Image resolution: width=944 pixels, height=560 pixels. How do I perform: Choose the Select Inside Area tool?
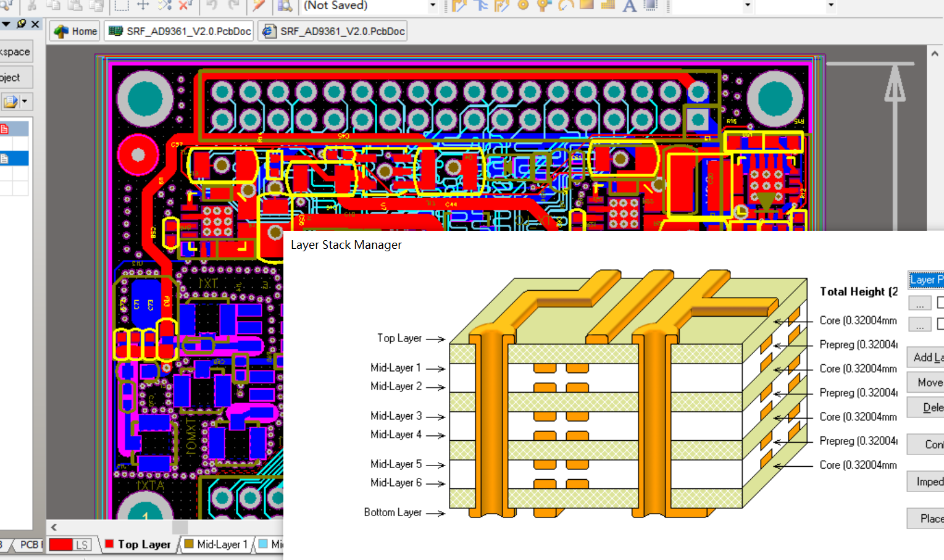[x=122, y=5]
